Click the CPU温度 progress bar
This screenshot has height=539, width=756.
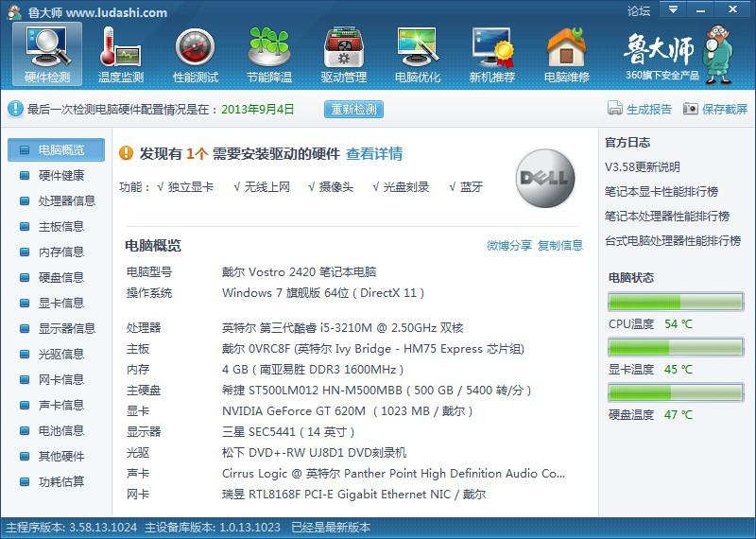coord(676,302)
